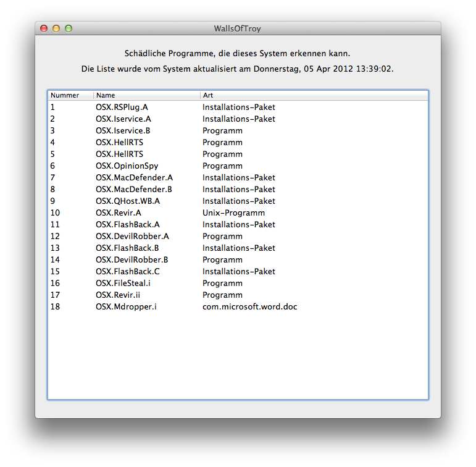The image size is (476, 467).
Task: Click the number 1 cell
Action: 52,107
